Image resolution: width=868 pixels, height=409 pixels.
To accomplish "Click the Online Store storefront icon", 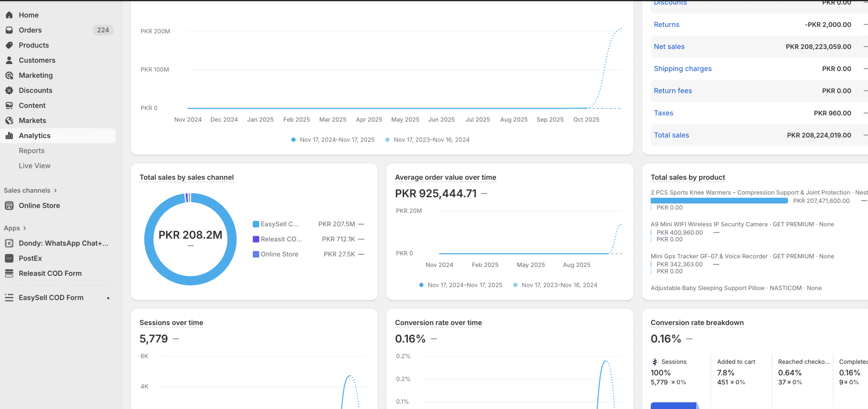I will (9, 206).
